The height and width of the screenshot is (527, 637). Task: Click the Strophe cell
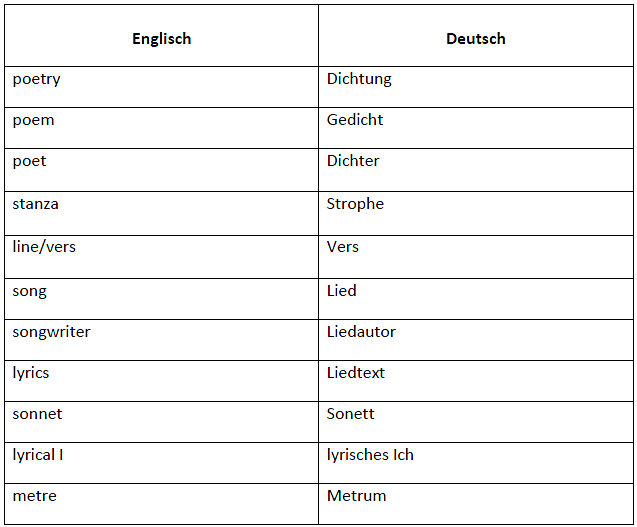(x=476, y=213)
